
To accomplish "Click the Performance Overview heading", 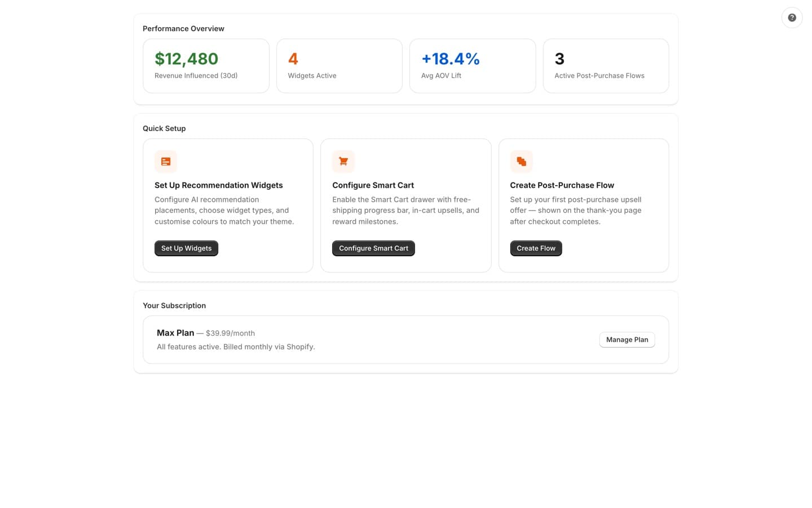I will point(183,29).
